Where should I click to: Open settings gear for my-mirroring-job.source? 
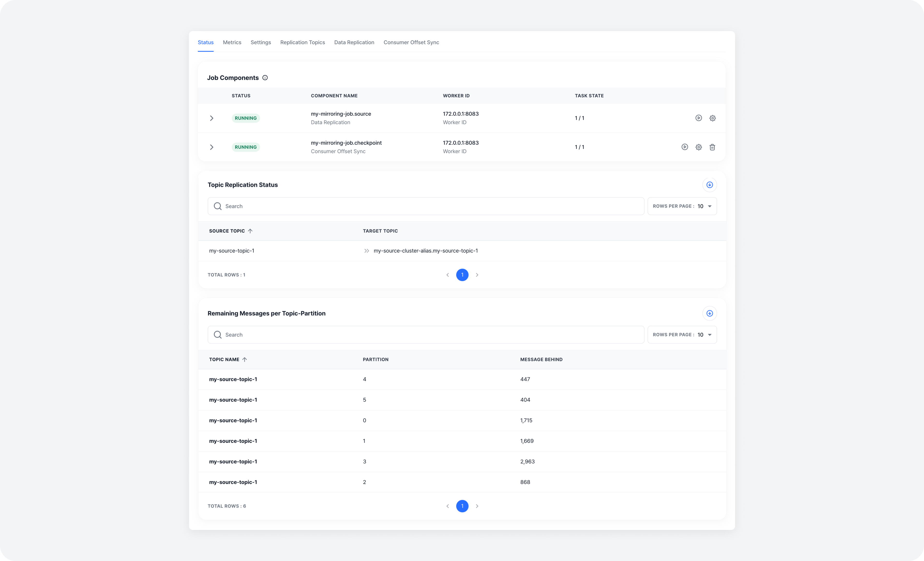click(712, 118)
